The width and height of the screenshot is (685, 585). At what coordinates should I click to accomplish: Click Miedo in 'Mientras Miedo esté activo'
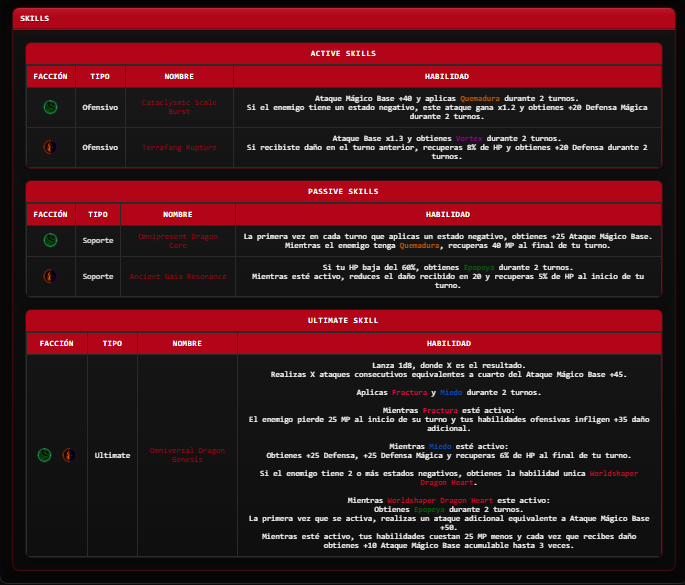pyautogui.click(x=440, y=447)
